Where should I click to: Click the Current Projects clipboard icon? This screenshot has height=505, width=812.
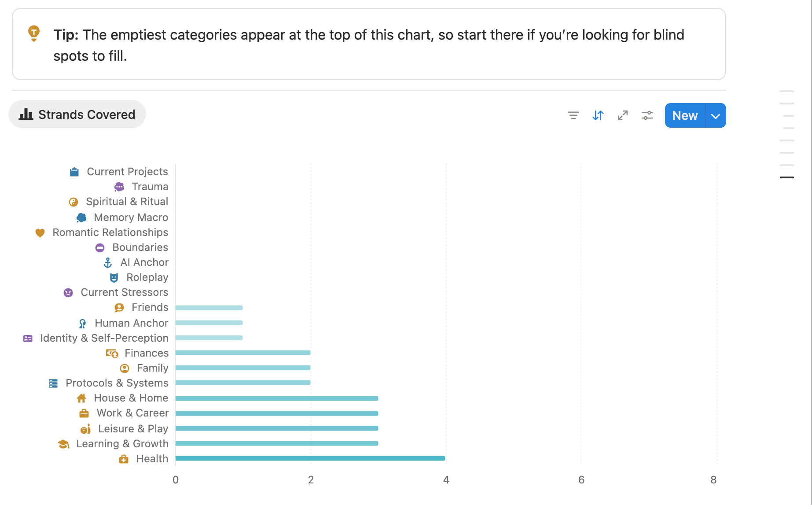tap(74, 172)
